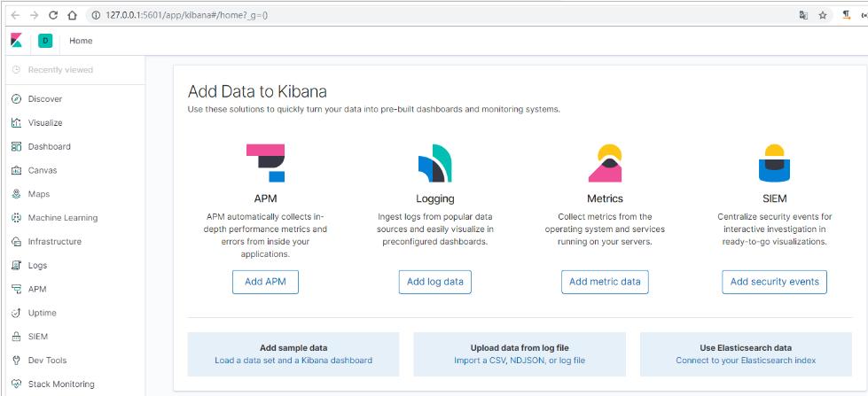Open the Maps icon in sidebar
Screen dimensions: 868x396
[16, 194]
